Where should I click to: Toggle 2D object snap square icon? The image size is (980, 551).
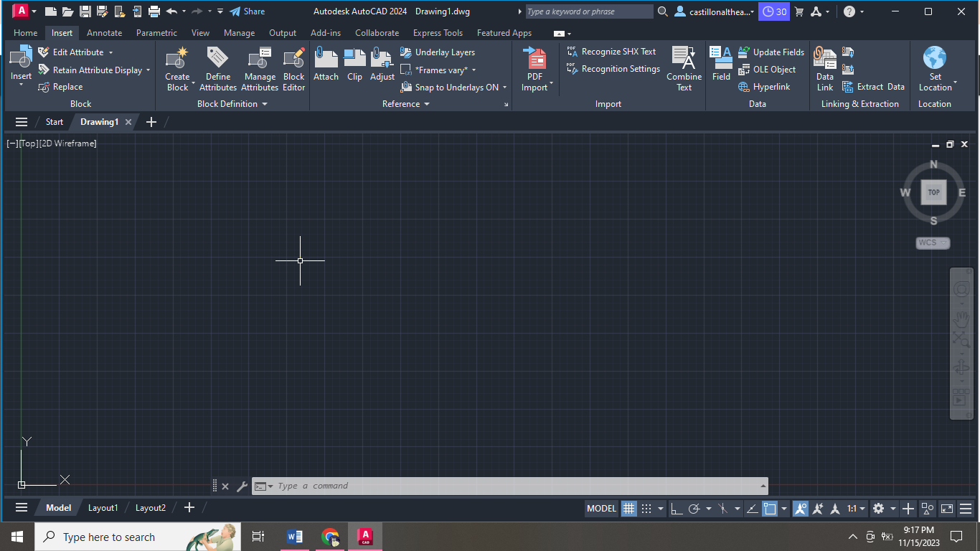point(770,509)
